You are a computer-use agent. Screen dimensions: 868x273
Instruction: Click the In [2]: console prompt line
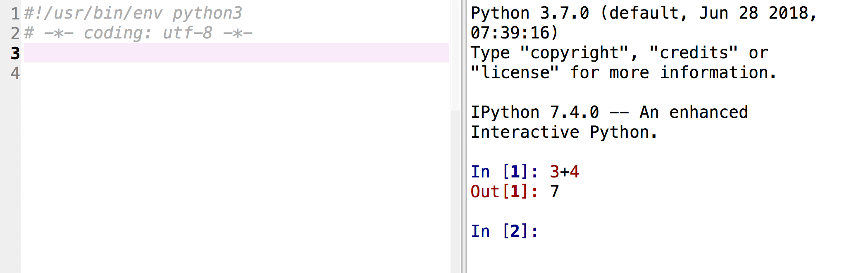pyautogui.click(x=504, y=231)
